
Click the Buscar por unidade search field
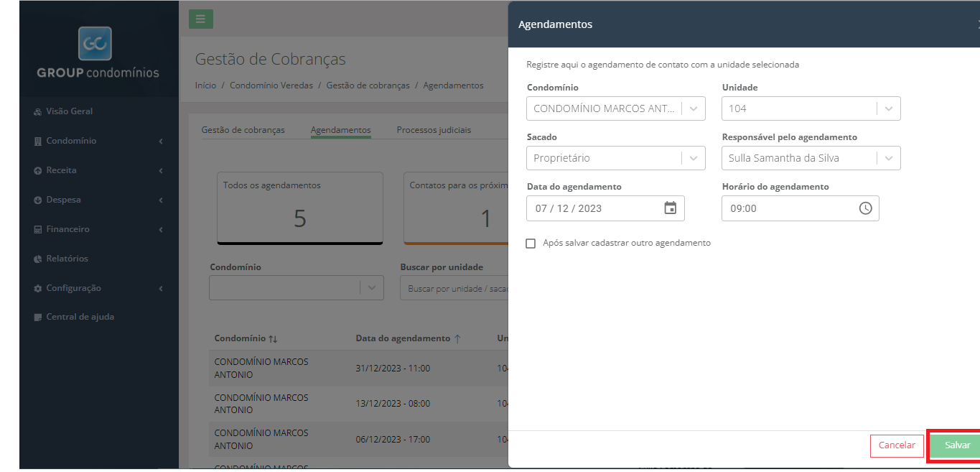tap(454, 288)
